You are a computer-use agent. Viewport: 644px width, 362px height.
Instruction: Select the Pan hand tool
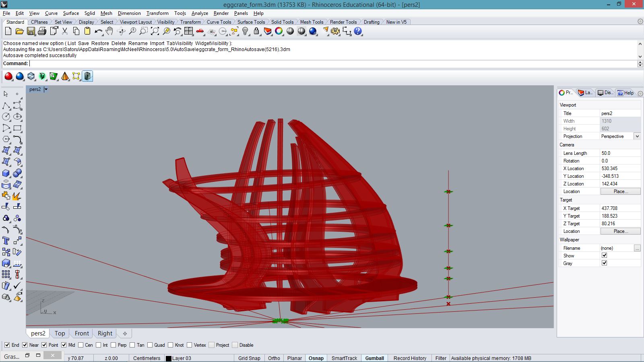tap(109, 31)
